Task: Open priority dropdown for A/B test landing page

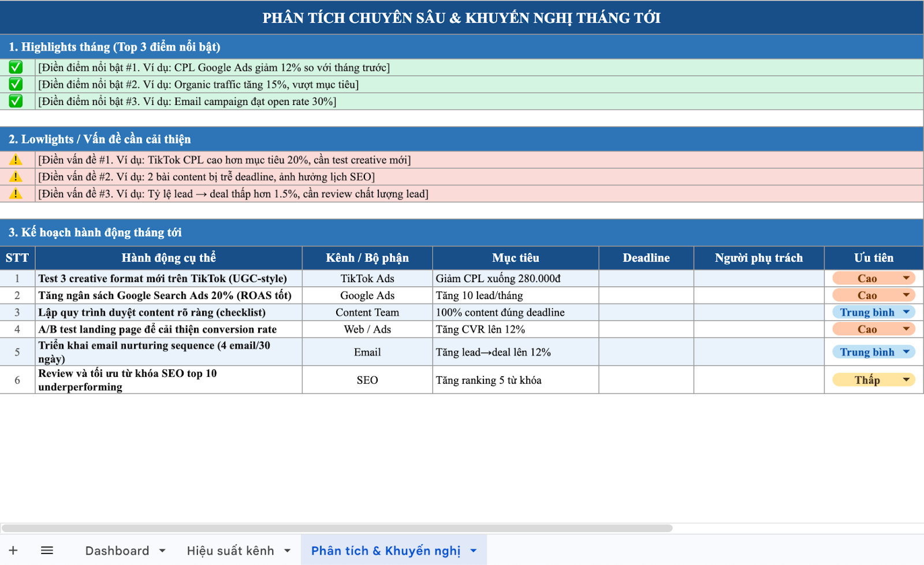Action: pyautogui.click(x=906, y=329)
